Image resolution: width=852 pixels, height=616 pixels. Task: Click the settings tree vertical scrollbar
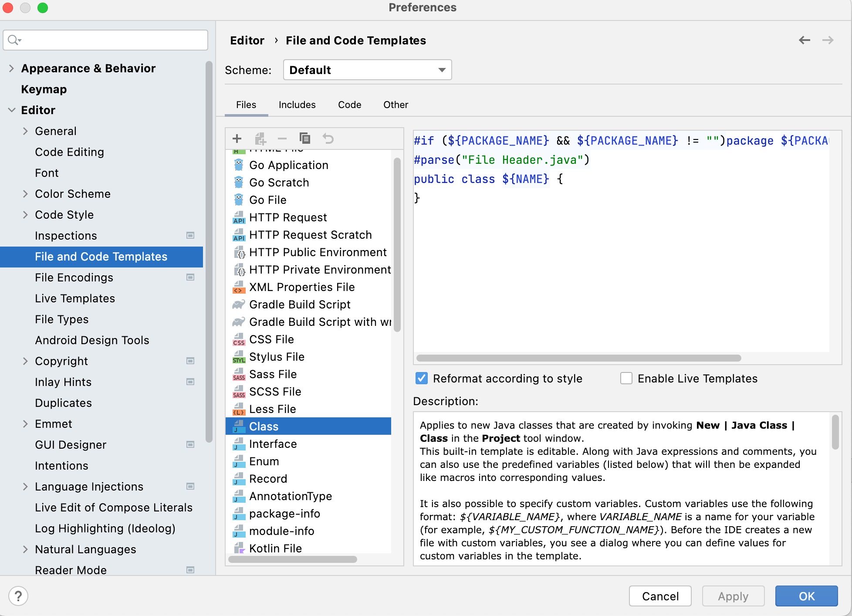click(x=209, y=252)
